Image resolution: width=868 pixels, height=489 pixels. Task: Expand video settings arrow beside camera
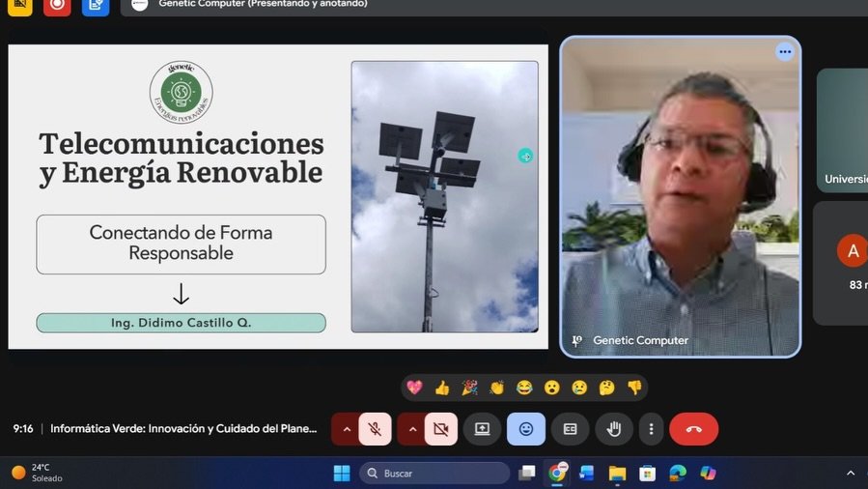[x=412, y=429]
